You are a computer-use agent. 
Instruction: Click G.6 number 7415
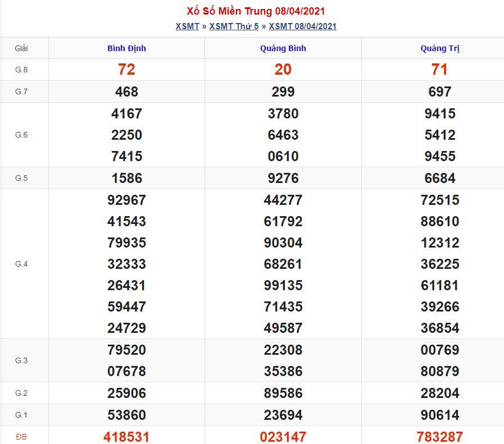point(126,157)
